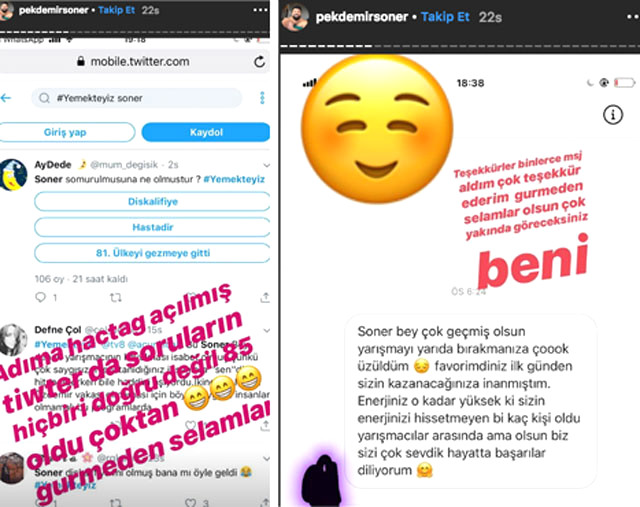Click the Giriş yap button
The width and height of the screenshot is (640, 507).
click(x=65, y=132)
